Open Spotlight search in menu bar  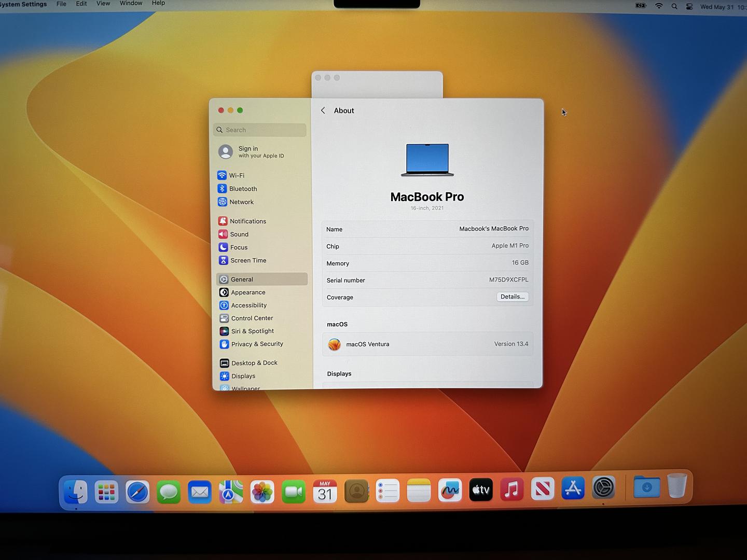pyautogui.click(x=674, y=7)
